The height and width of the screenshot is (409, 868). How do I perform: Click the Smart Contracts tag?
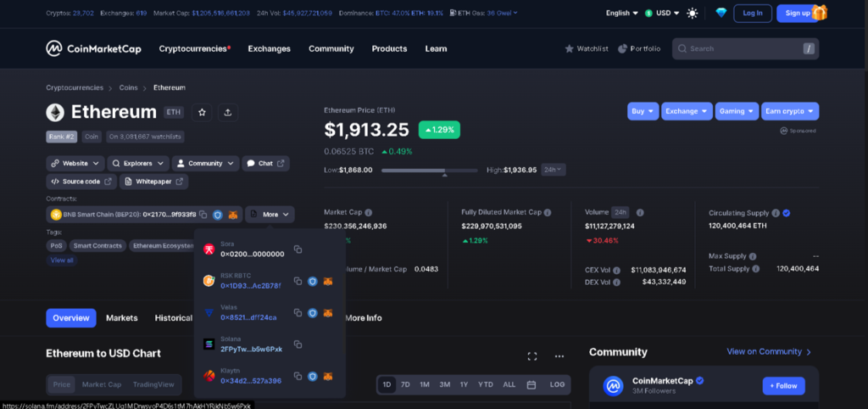[97, 245]
